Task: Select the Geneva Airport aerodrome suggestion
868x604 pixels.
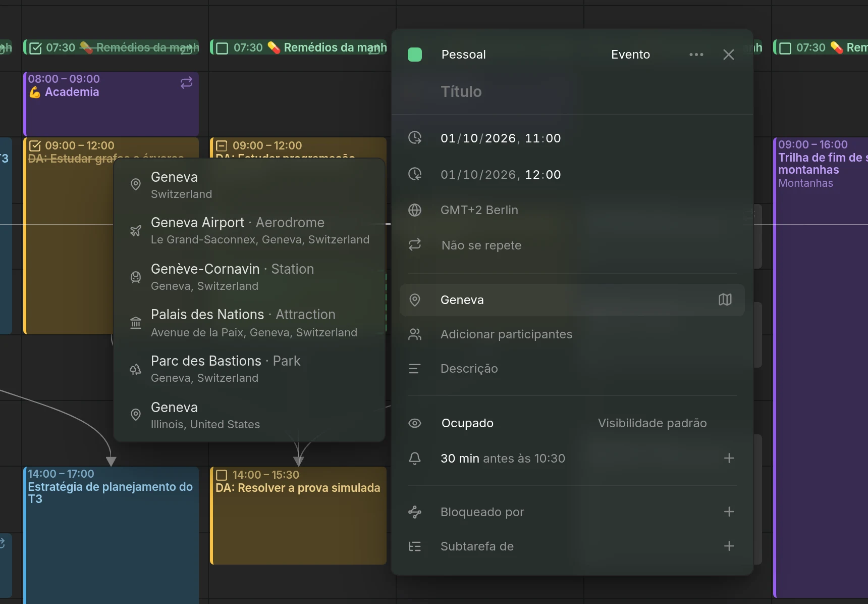Action: click(249, 230)
